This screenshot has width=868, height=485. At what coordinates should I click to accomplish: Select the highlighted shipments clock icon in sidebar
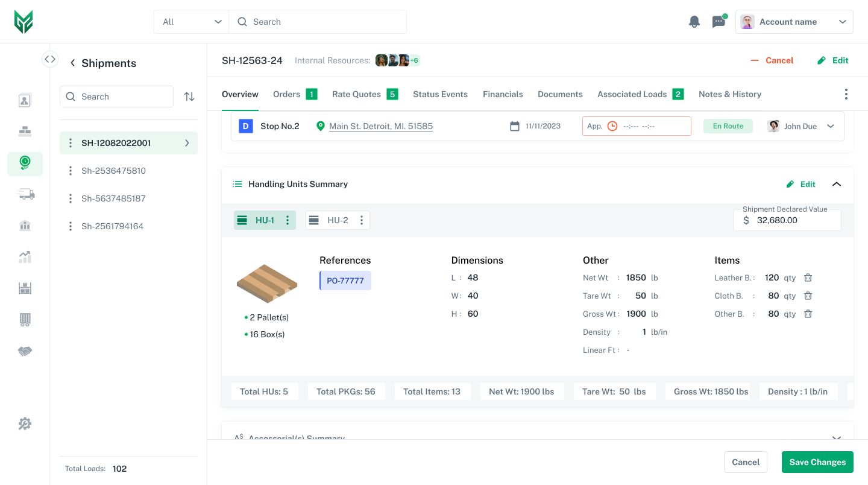click(25, 163)
